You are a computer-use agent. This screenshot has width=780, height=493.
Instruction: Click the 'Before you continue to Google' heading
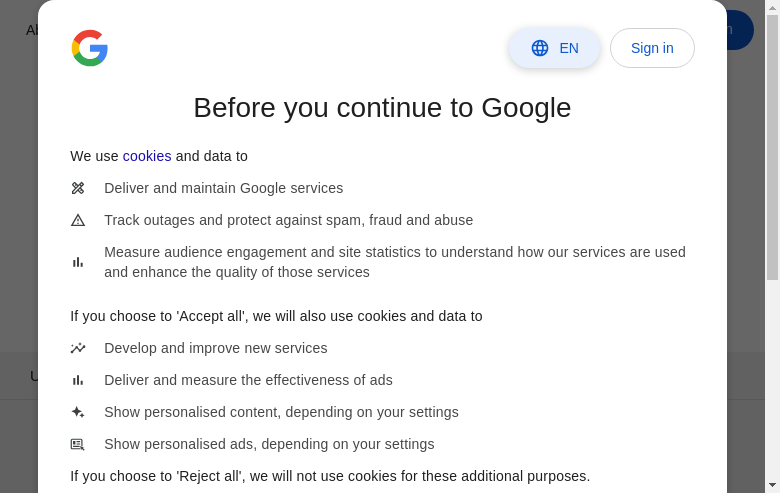[382, 107]
